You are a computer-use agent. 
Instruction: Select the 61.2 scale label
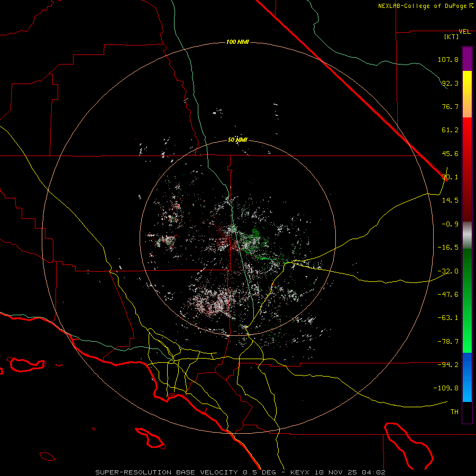(x=450, y=130)
